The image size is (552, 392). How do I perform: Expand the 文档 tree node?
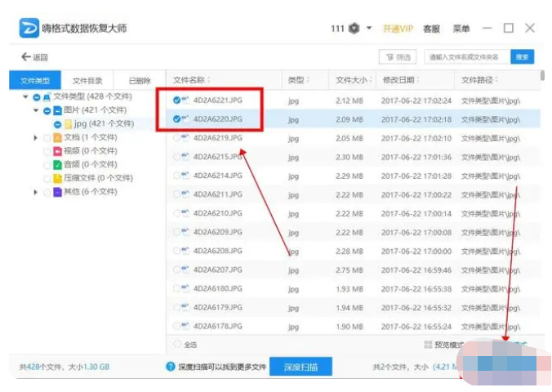click(36, 137)
